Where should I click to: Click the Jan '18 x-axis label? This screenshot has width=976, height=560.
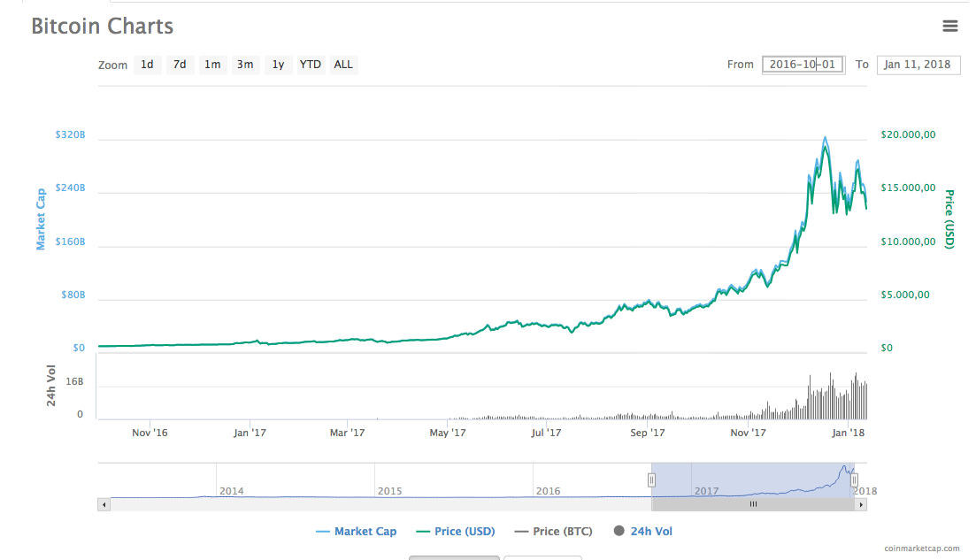coord(849,433)
